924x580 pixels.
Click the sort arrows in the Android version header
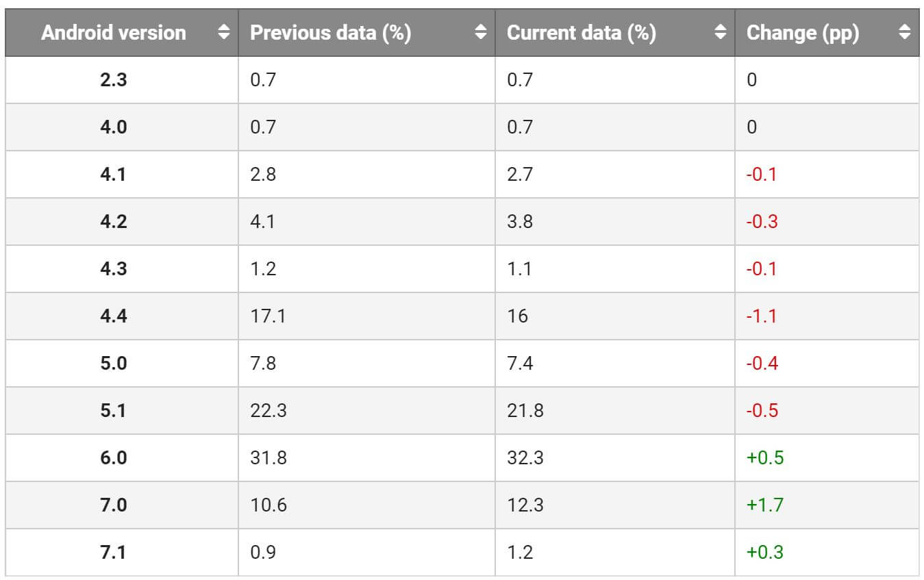pyautogui.click(x=223, y=32)
